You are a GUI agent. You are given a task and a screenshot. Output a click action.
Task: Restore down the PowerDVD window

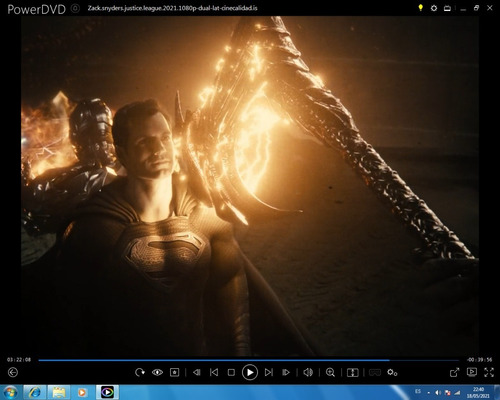[x=476, y=8]
